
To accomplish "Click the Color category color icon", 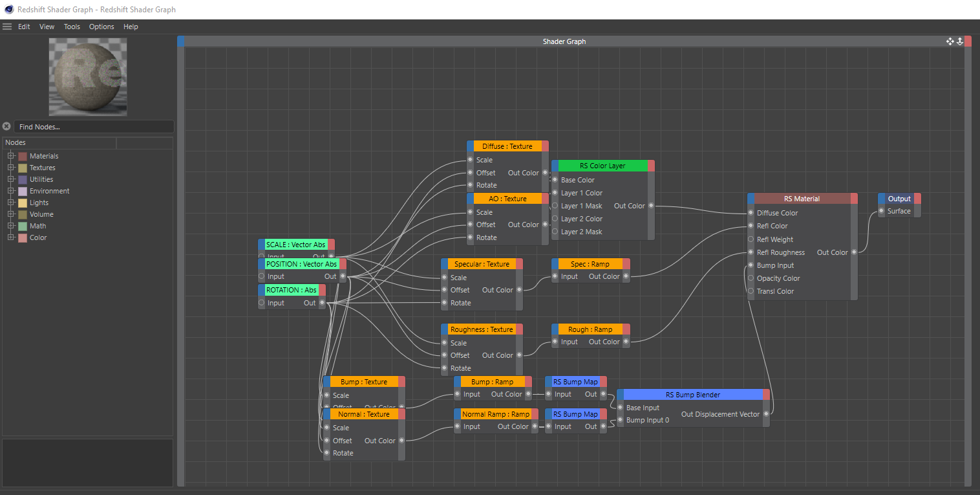I will pos(23,237).
